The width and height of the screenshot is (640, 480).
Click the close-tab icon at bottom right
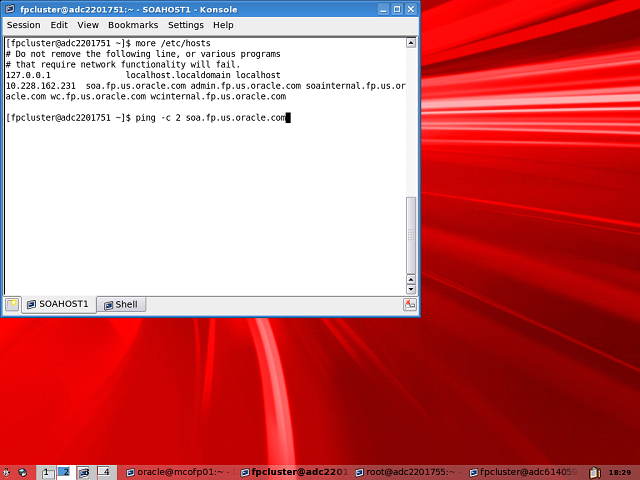tap(410, 304)
